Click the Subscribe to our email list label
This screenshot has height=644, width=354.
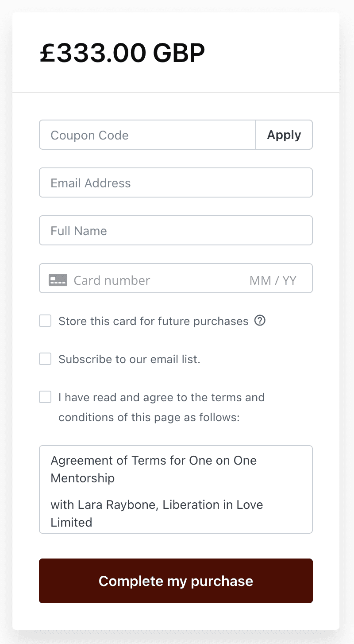click(x=129, y=359)
